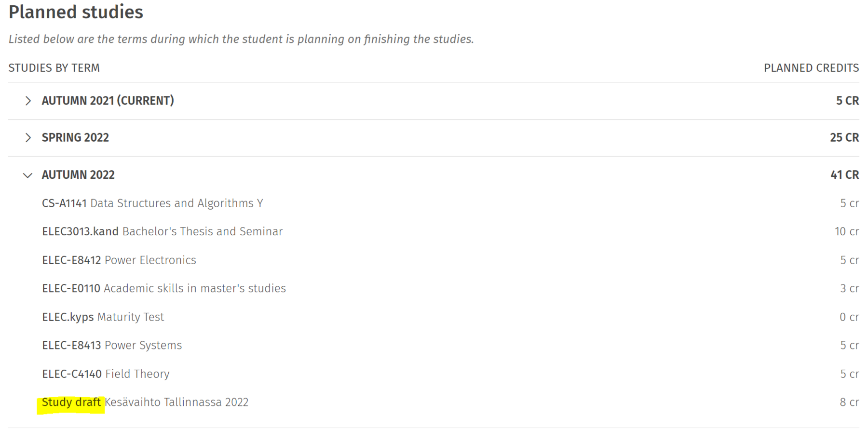Expand the Spring 2022 term chevron
The image size is (868, 429).
[28, 138]
